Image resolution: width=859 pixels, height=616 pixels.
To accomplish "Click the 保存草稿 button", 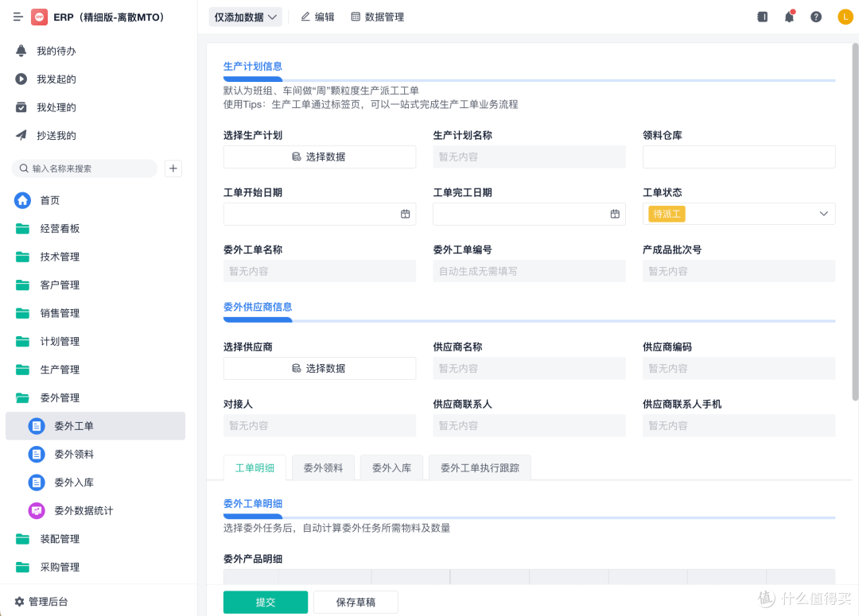I will (x=356, y=602).
